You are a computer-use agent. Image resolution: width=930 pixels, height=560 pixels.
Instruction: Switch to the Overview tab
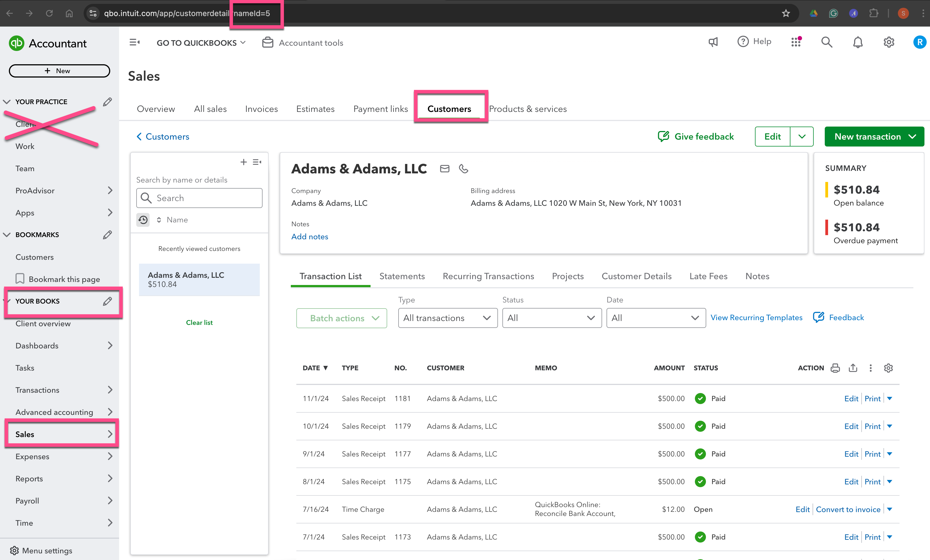pos(156,109)
